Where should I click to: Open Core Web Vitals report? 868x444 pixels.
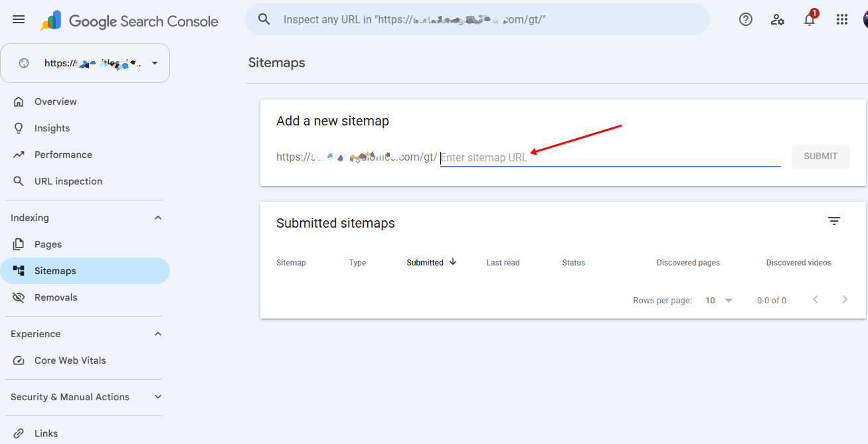pos(85,360)
